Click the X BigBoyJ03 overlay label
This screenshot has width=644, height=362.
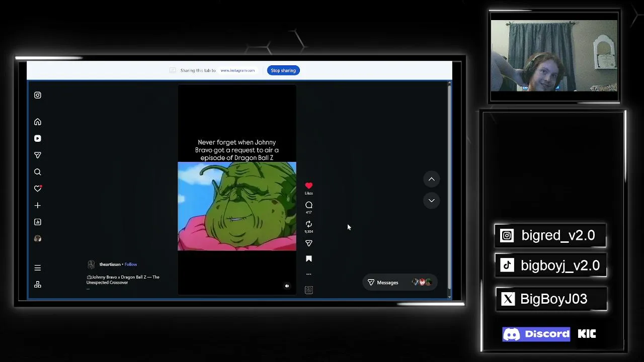(x=551, y=299)
